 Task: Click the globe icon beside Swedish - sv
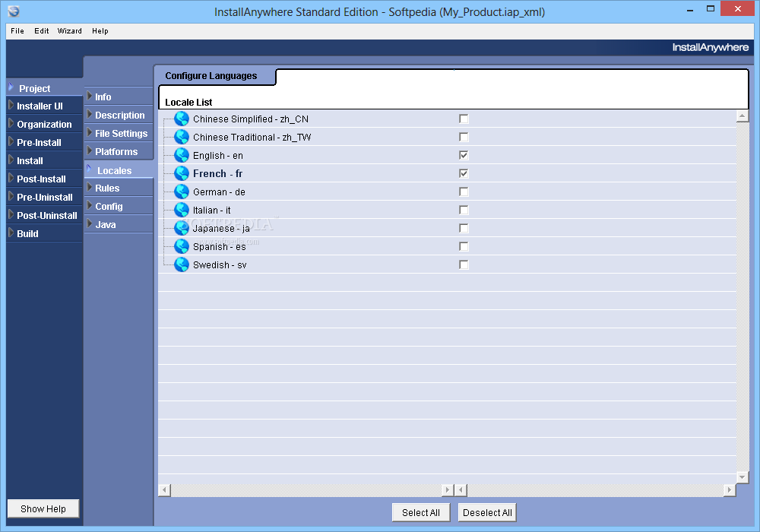click(182, 264)
